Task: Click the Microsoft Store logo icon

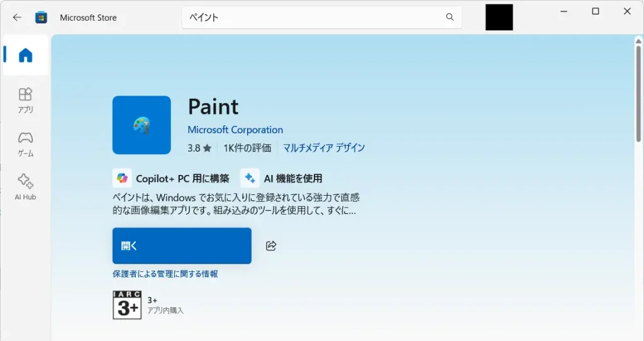Action: pyautogui.click(x=41, y=18)
